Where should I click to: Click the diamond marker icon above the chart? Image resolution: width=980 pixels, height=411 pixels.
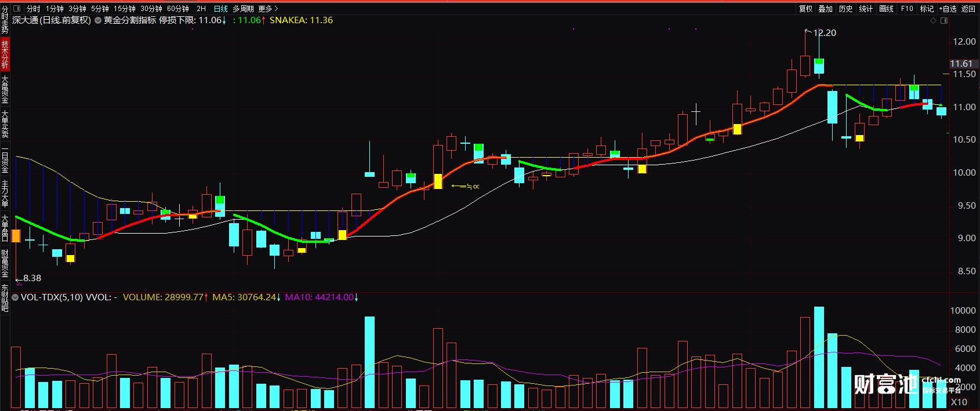coord(933,20)
